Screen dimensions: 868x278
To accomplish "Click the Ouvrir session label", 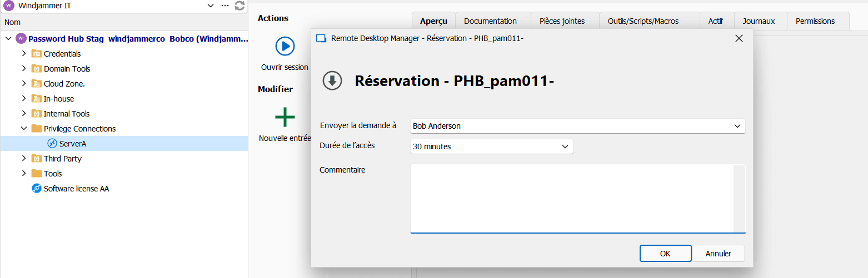I will tap(285, 67).
